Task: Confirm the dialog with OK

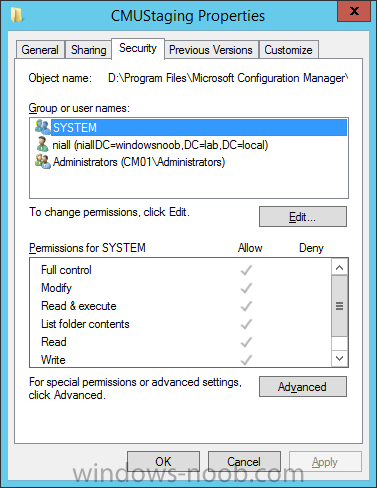Action: click(163, 462)
